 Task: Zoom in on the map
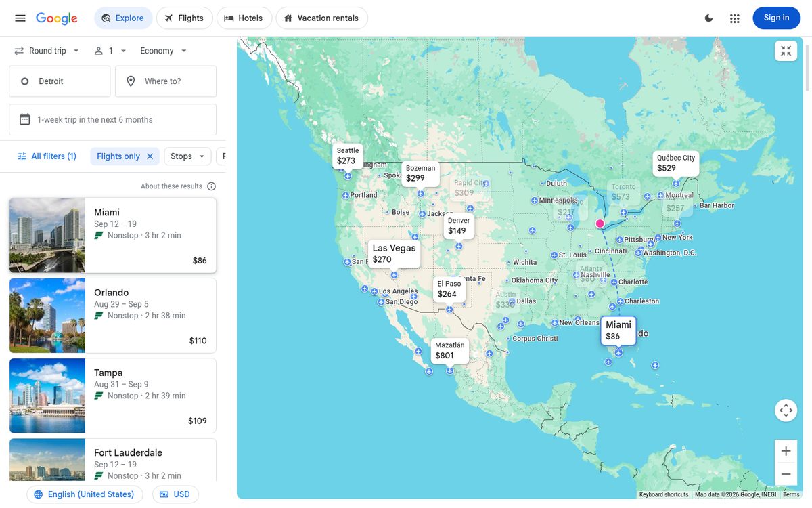click(786, 451)
